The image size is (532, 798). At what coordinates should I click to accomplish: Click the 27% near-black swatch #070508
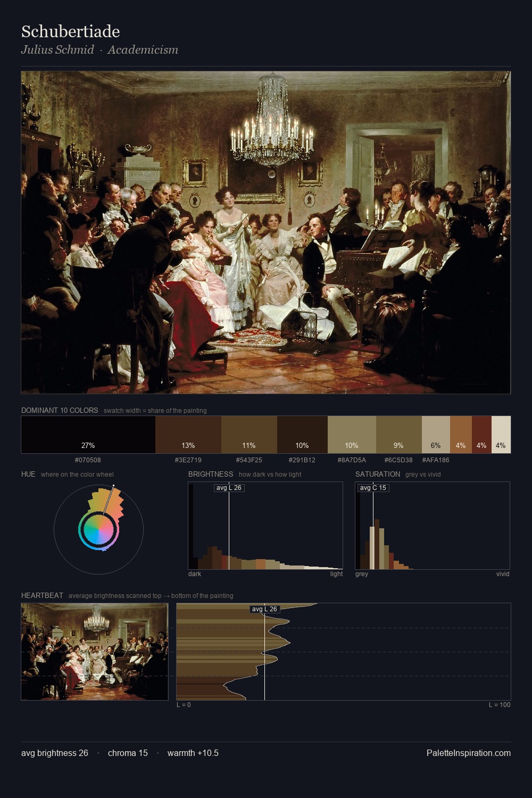tap(88, 435)
